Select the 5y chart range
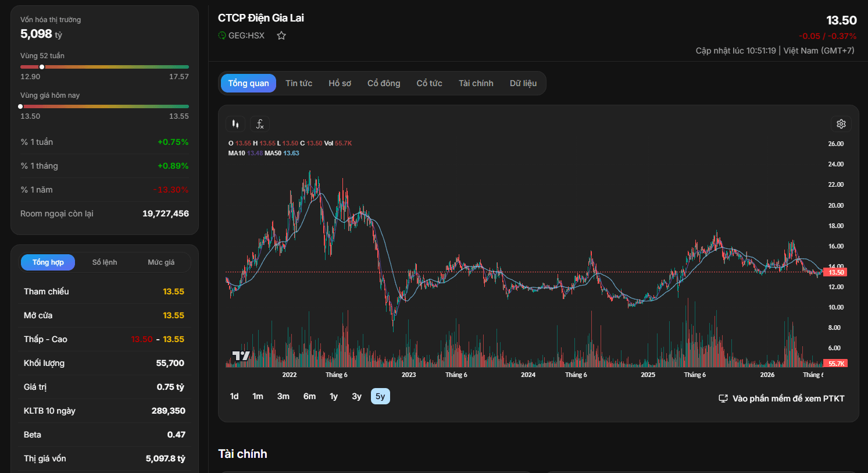 [x=380, y=396]
